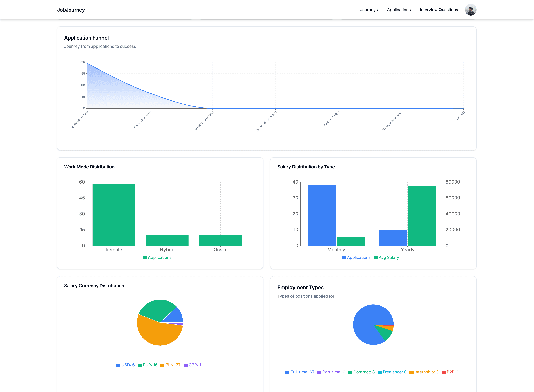Click the Hybrid bar in Work Mode chart
Screen dimensions: 534x392
(167, 240)
